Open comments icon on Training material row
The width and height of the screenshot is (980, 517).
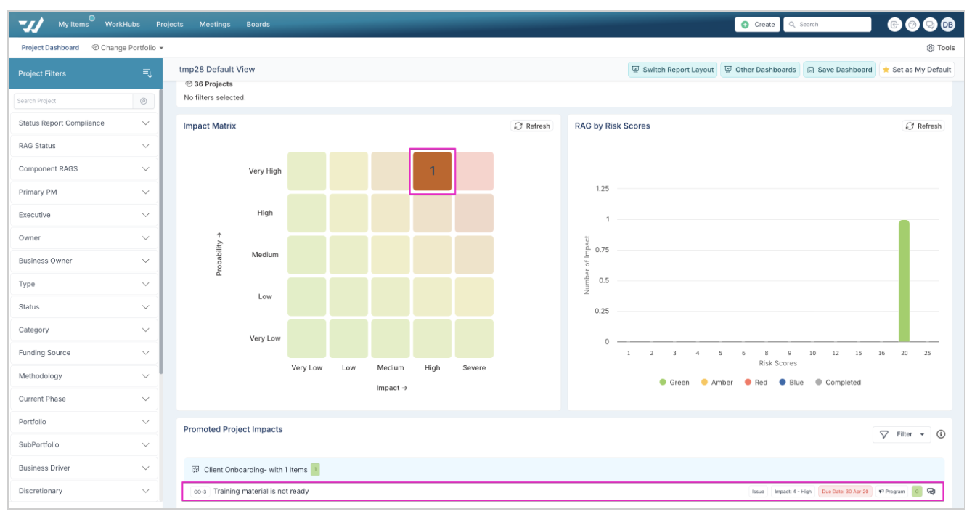pyautogui.click(x=931, y=492)
